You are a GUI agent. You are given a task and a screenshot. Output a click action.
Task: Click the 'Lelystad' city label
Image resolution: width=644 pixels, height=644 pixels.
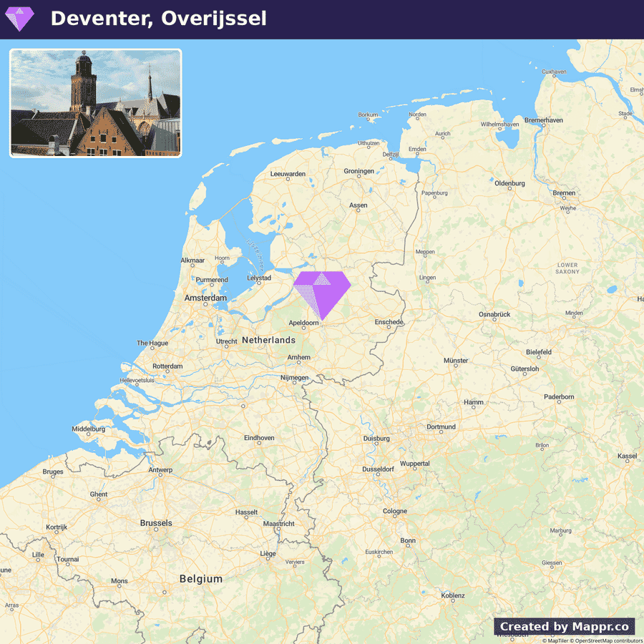[259, 278]
